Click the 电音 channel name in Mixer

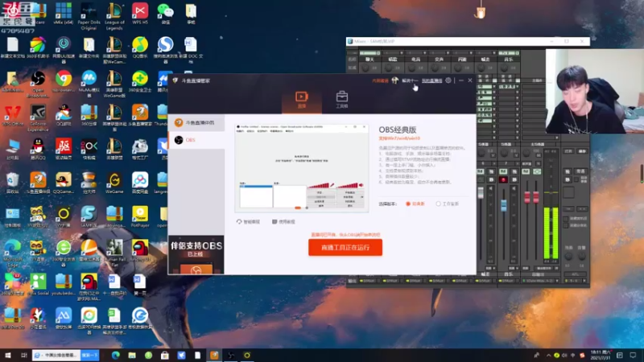tap(415, 60)
